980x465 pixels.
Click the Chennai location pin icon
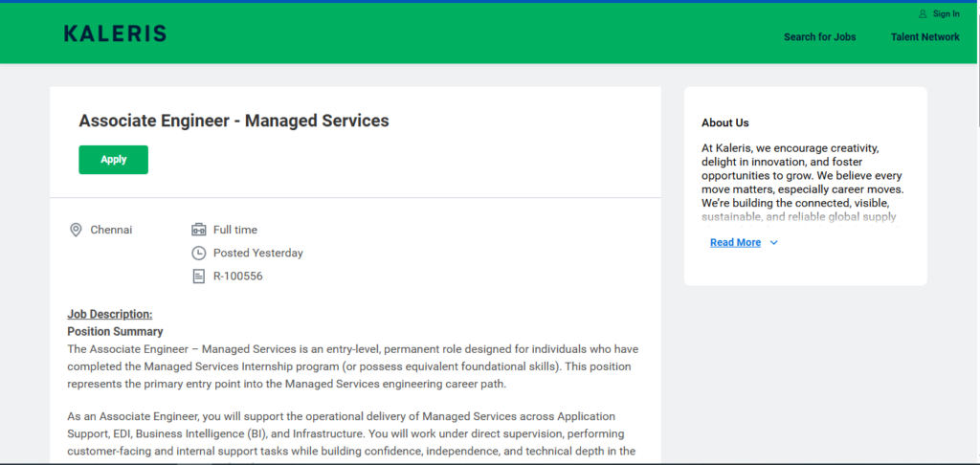coord(76,230)
